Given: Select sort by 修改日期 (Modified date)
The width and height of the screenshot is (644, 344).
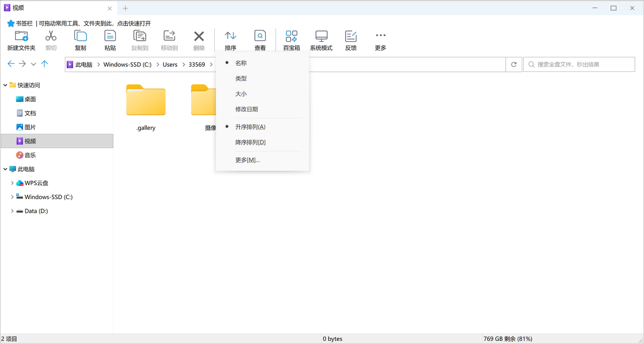Looking at the screenshot, I should 247,109.
